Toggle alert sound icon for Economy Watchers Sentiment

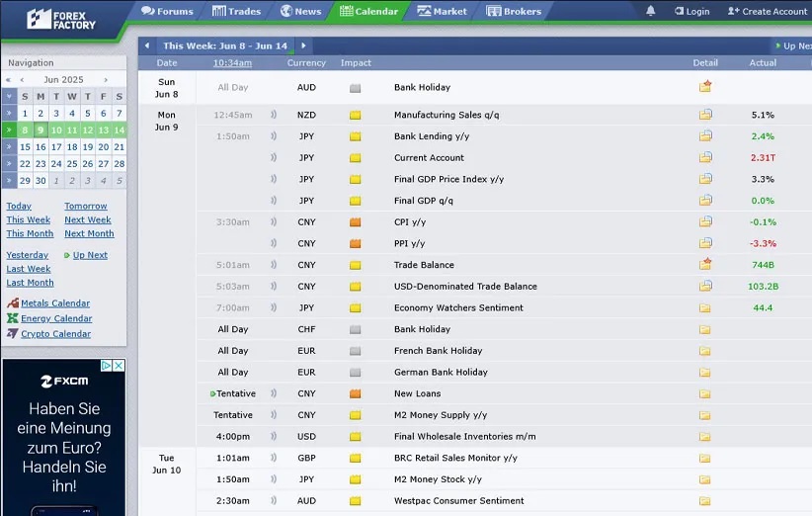(274, 307)
